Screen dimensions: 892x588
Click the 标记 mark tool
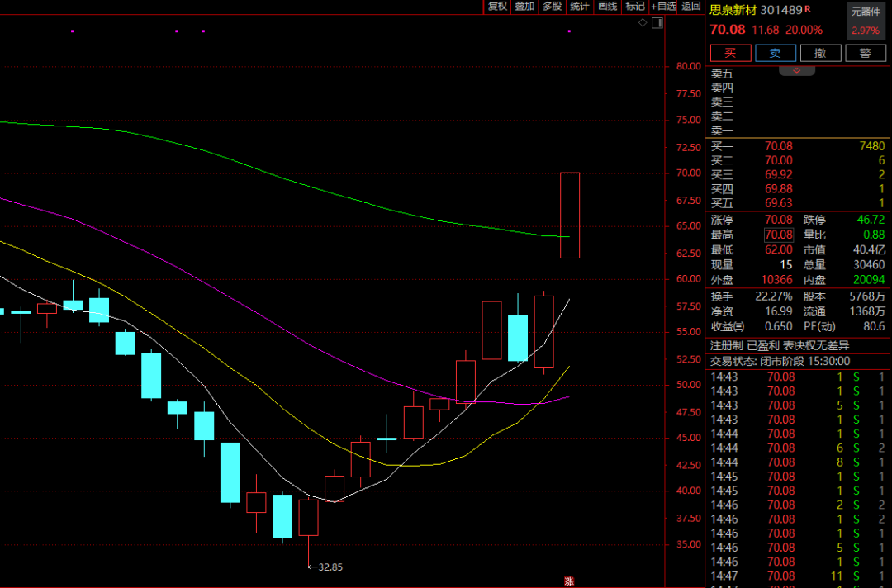[634, 7]
